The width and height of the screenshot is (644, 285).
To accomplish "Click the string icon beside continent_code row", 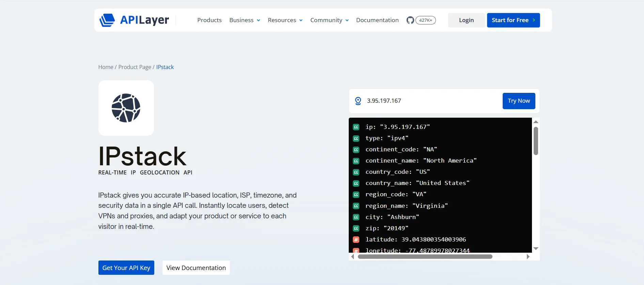I will point(356,150).
